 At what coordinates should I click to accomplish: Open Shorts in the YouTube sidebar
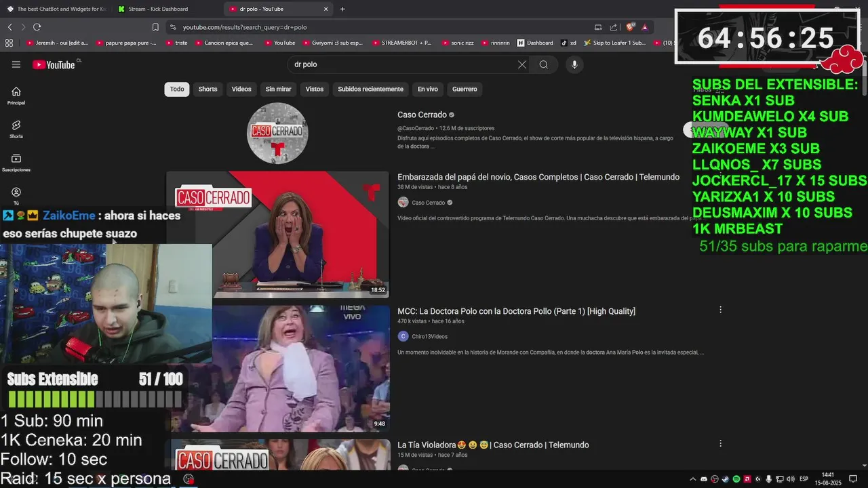click(16, 129)
